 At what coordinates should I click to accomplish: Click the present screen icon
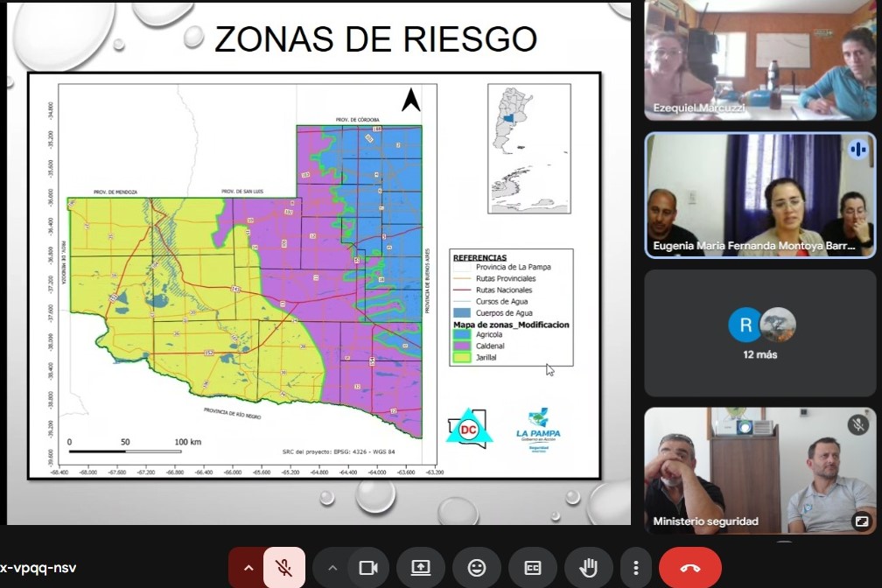pyautogui.click(x=421, y=568)
